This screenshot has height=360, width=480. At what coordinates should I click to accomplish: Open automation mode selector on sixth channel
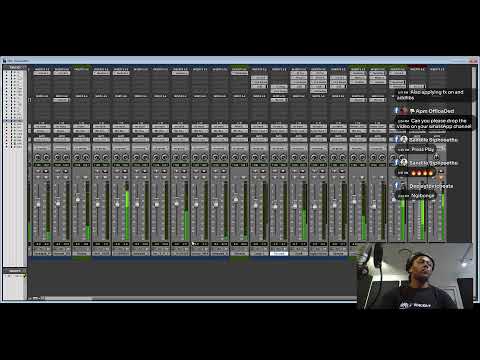coord(140,140)
